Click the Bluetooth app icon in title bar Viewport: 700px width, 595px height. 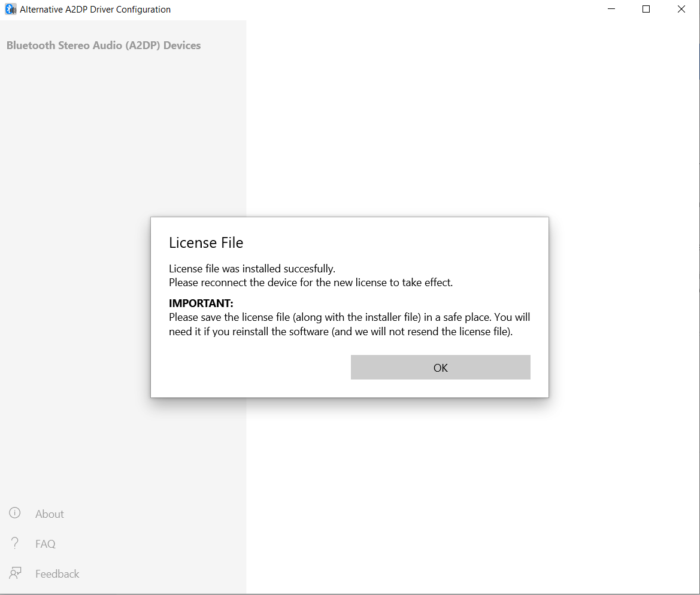pos(11,10)
